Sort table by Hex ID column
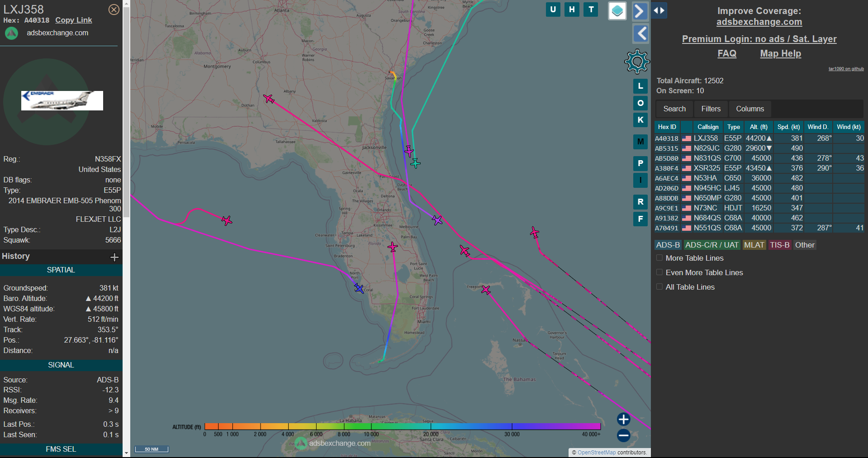This screenshot has width=868, height=458. click(667, 127)
